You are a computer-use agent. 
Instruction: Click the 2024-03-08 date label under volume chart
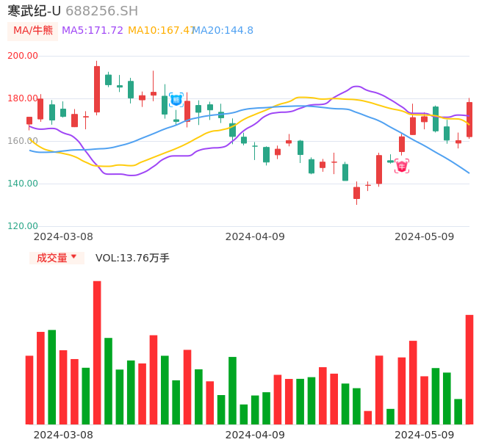tap(63, 434)
